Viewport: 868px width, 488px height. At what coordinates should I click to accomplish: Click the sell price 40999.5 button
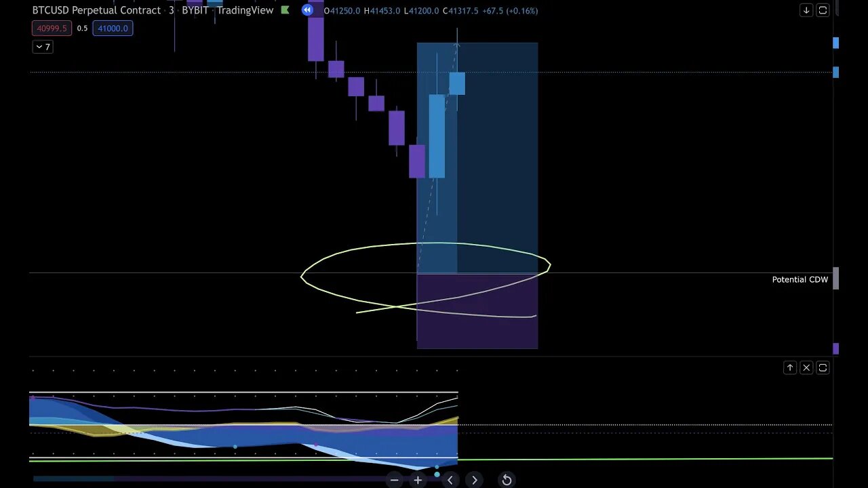pyautogui.click(x=51, y=28)
